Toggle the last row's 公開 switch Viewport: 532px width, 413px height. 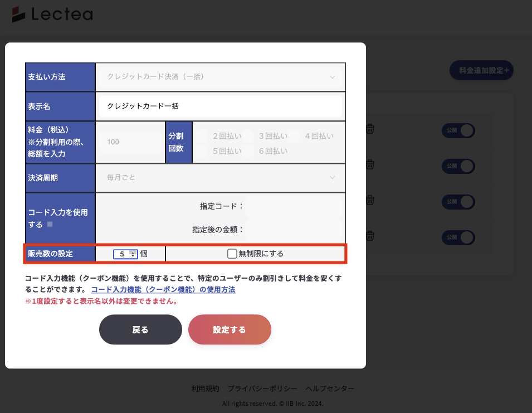(x=458, y=237)
